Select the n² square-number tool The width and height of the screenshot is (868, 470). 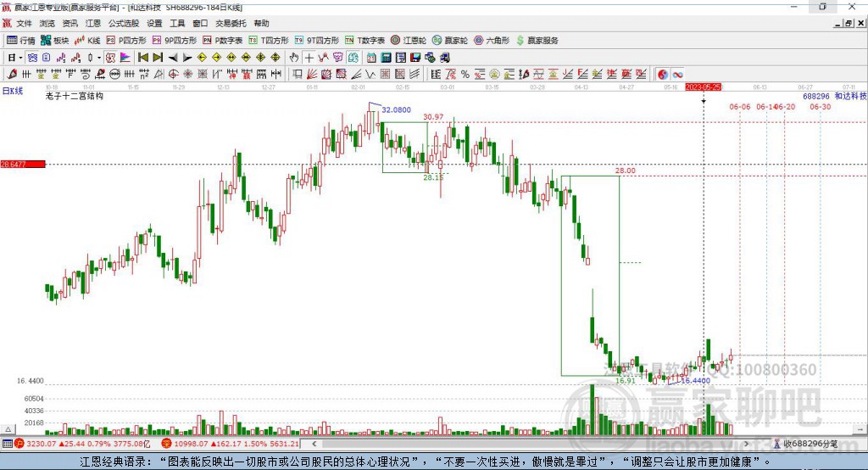tap(144, 75)
